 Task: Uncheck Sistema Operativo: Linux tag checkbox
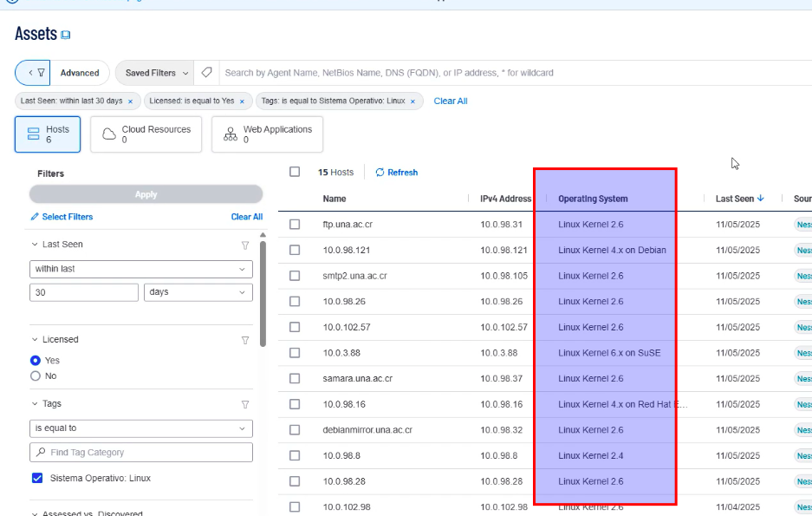click(x=37, y=478)
